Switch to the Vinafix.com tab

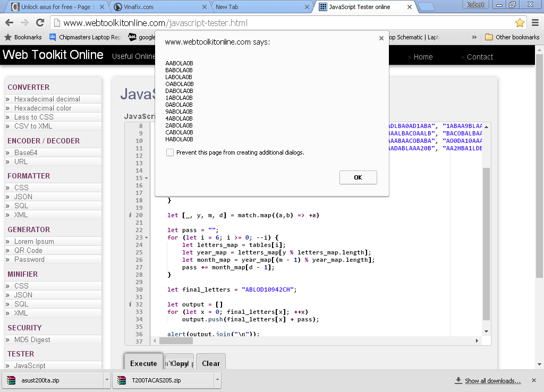(156, 7)
